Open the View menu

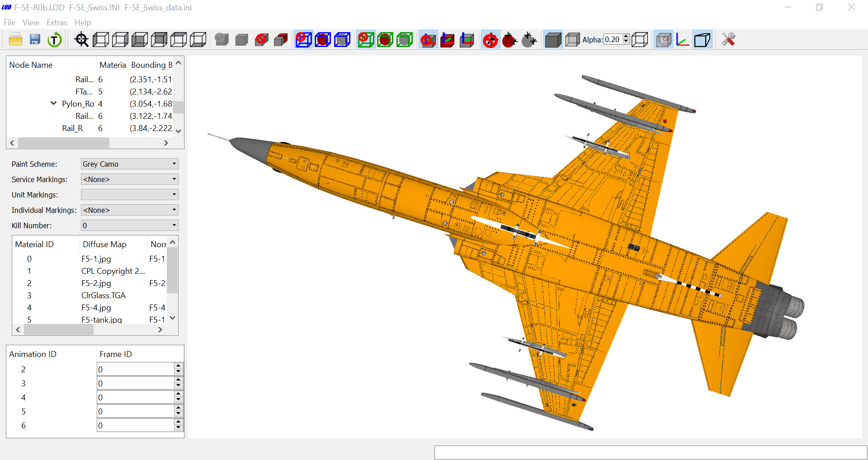31,23
